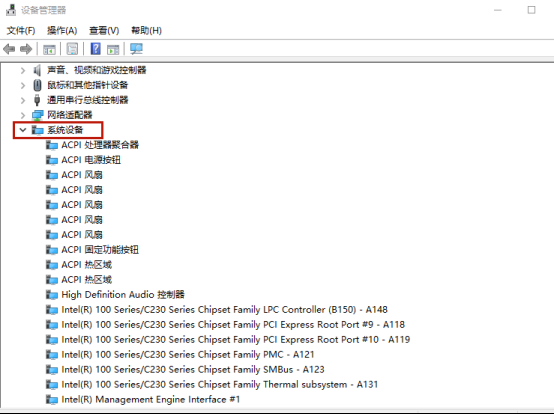Expand the 通用串行总线控制器 node
Image resolution: width=554 pixels, height=414 pixels.
23,100
